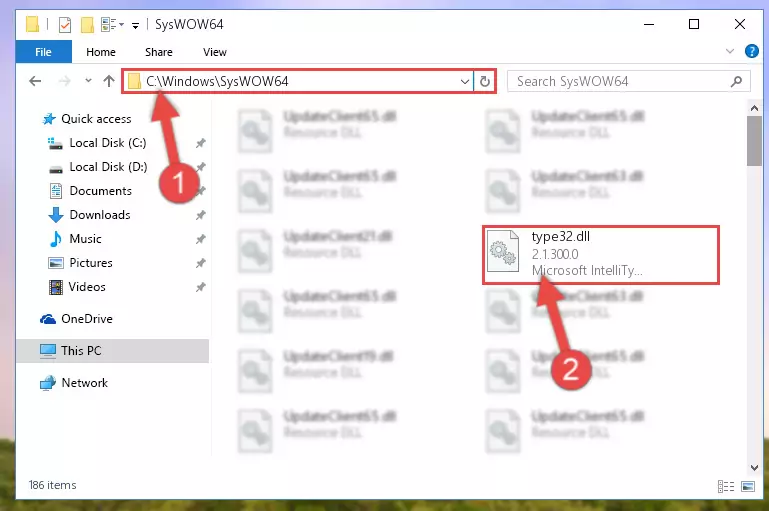Click the scrollbar down arrow
This screenshot has width=769, height=511.
[x=754, y=468]
